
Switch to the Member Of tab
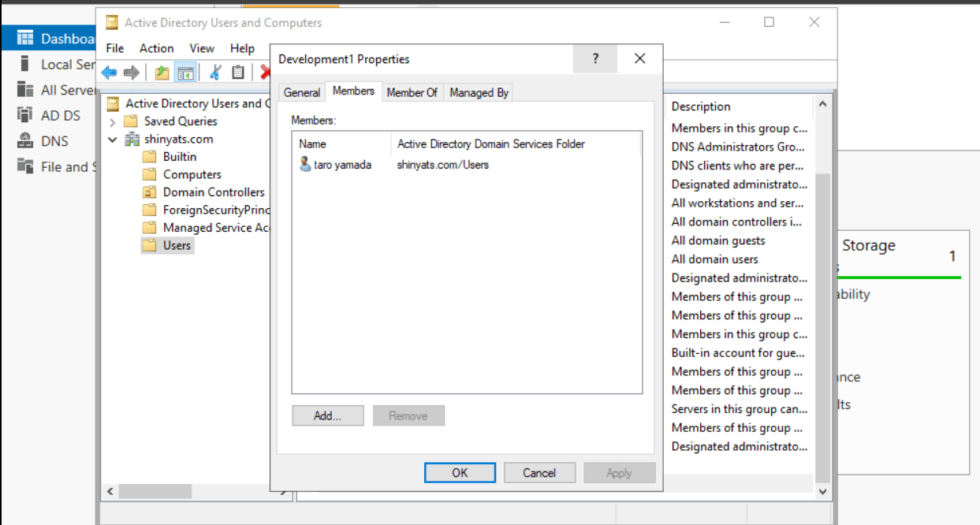pyautogui.click(x=412, y=92)
